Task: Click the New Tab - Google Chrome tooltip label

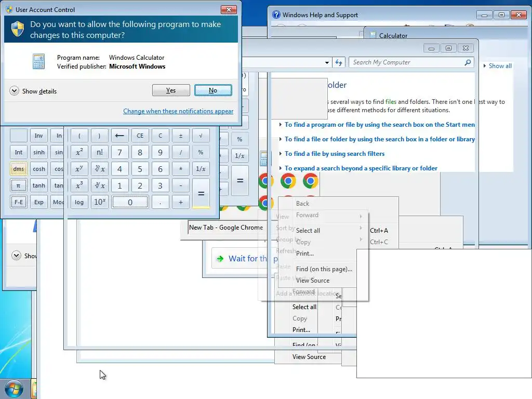Action: [226, 228]
